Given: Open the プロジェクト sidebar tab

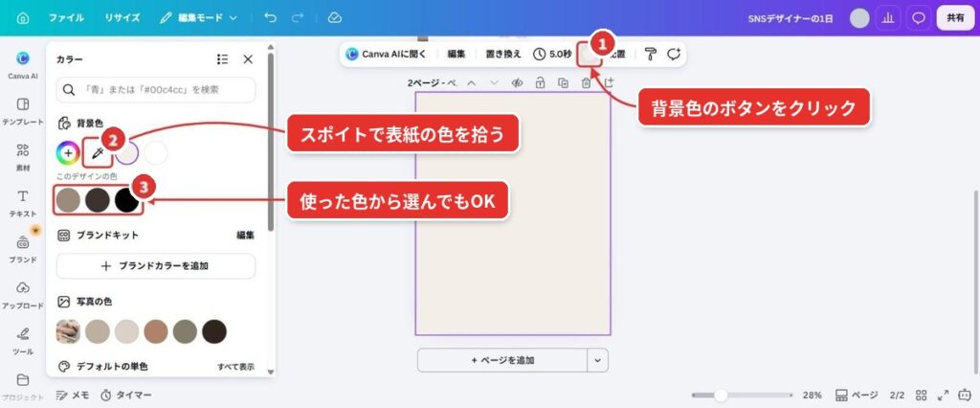Looking at the screenshot, I should pos(23,387).
